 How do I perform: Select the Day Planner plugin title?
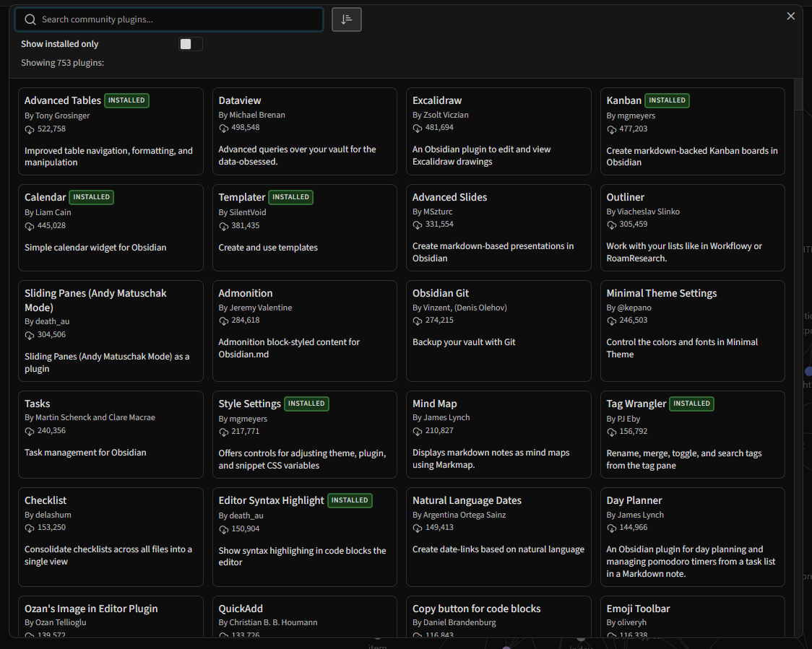click(634, 500)
